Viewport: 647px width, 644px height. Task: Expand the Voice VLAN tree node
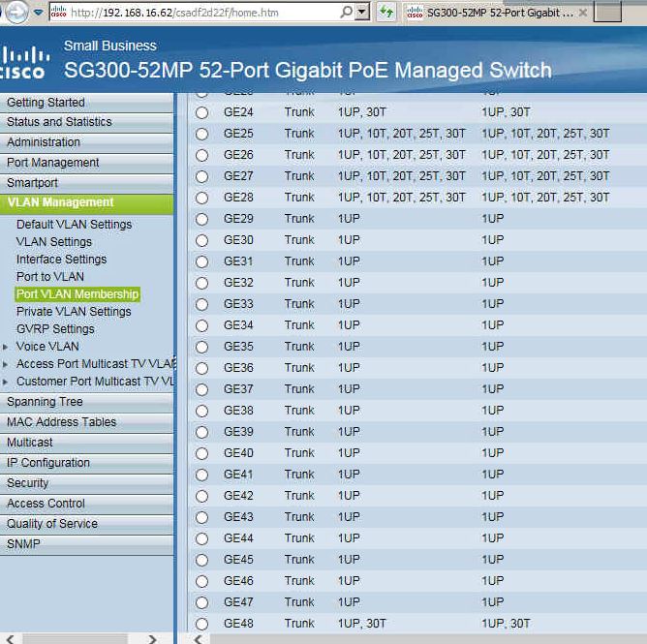pos(7,347)
